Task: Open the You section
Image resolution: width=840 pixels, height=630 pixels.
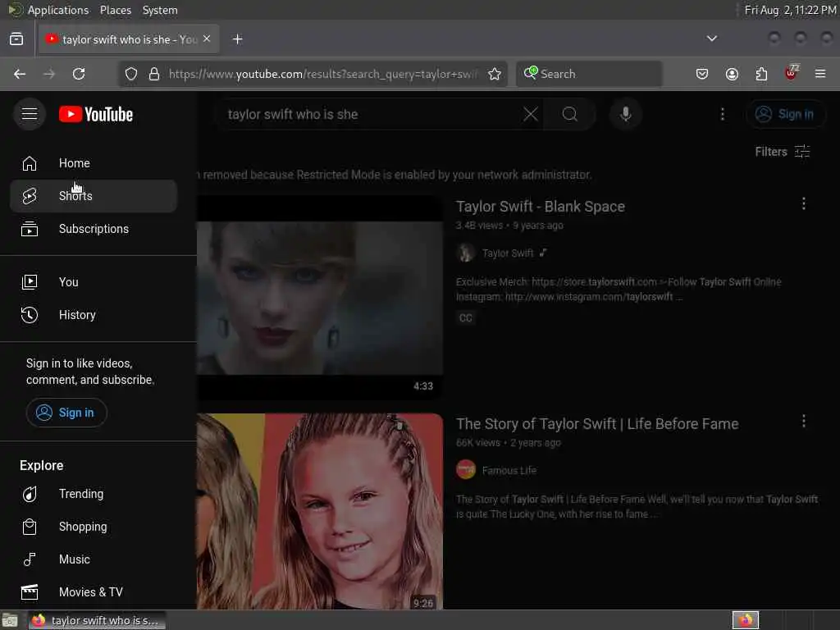Action: [94, 282]
